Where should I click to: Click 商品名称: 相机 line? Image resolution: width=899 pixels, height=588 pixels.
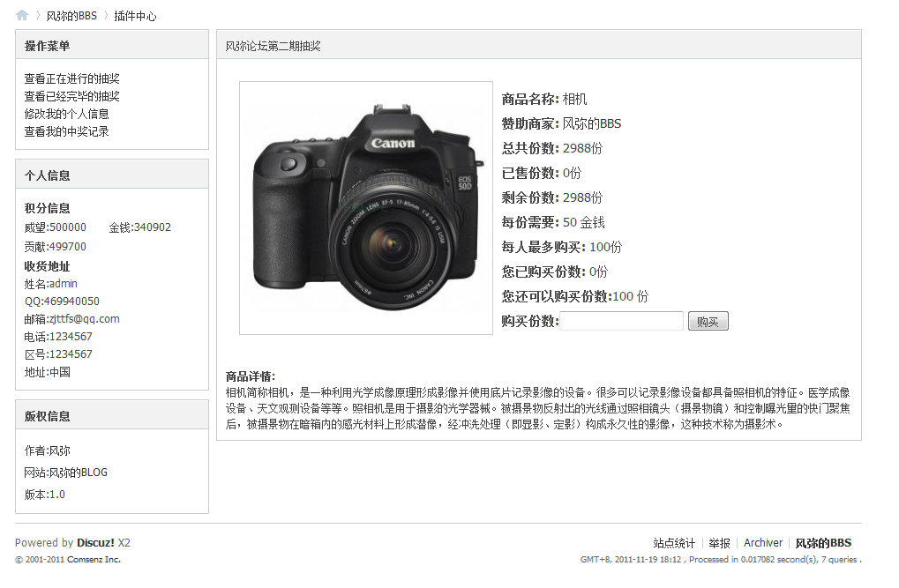544,99
